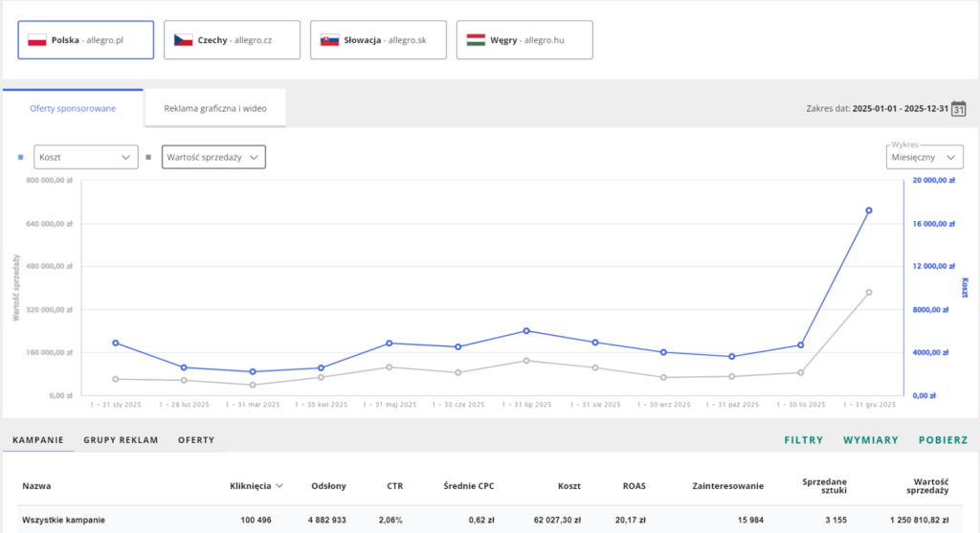Switch to Reklama graficzna i wideo tab
The height and width of the screenshot is (533, 980).
215,108
